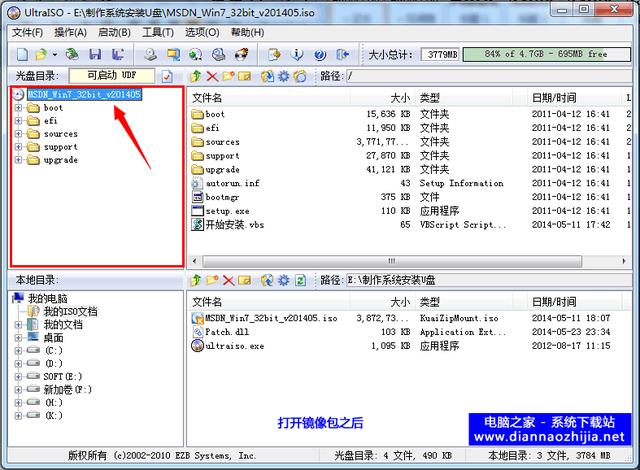The image size is (640, 470).
Task: Click the Mount to virtual drive icon
Action: click(x=219, y=54)
